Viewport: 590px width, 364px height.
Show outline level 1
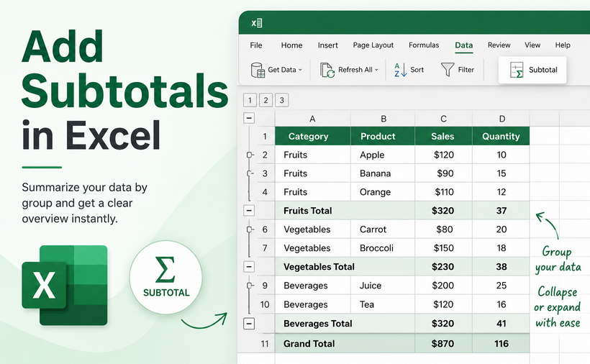click(250, 100)
